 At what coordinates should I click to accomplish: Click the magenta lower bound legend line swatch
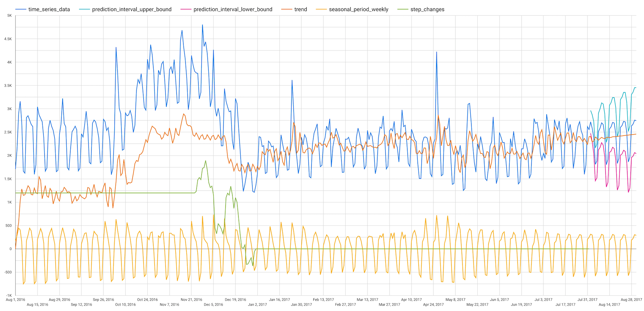click(x=186, y=9)
